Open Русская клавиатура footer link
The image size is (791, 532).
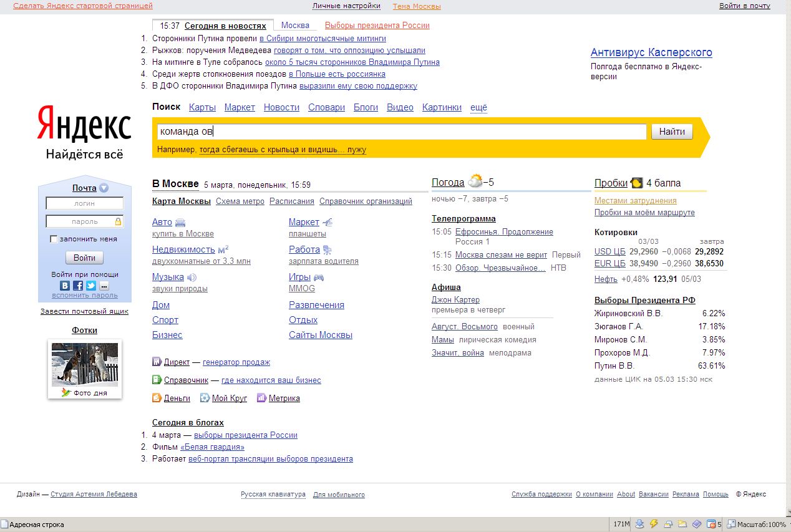tap(273, 494)
